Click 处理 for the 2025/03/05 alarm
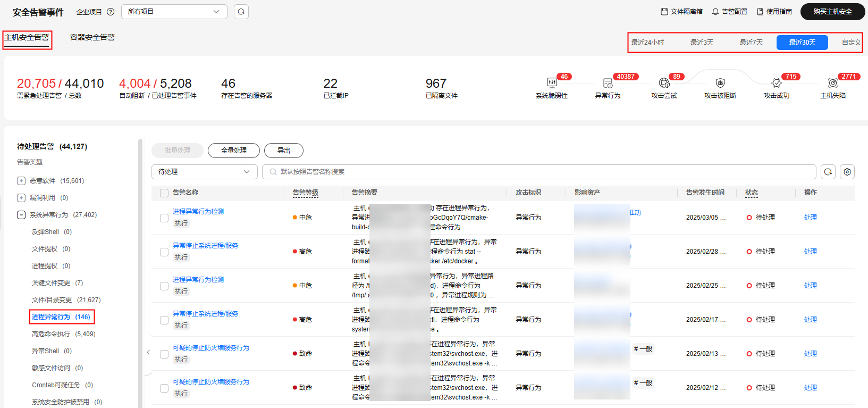 pos(810,218)
